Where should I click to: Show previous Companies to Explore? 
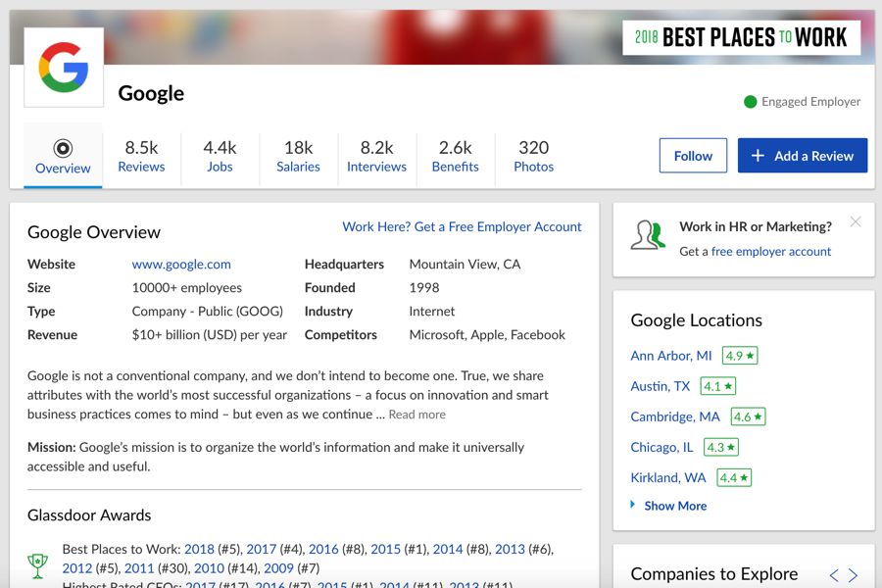click(834, 575)
